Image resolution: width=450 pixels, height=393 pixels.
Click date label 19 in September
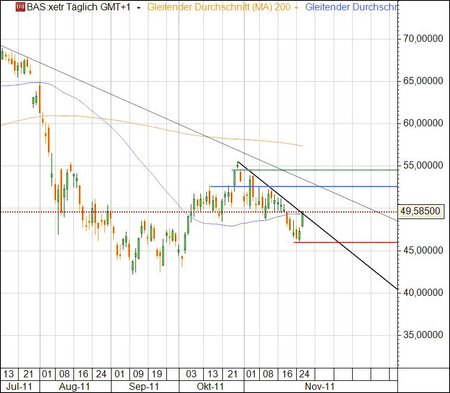[157, 374]
